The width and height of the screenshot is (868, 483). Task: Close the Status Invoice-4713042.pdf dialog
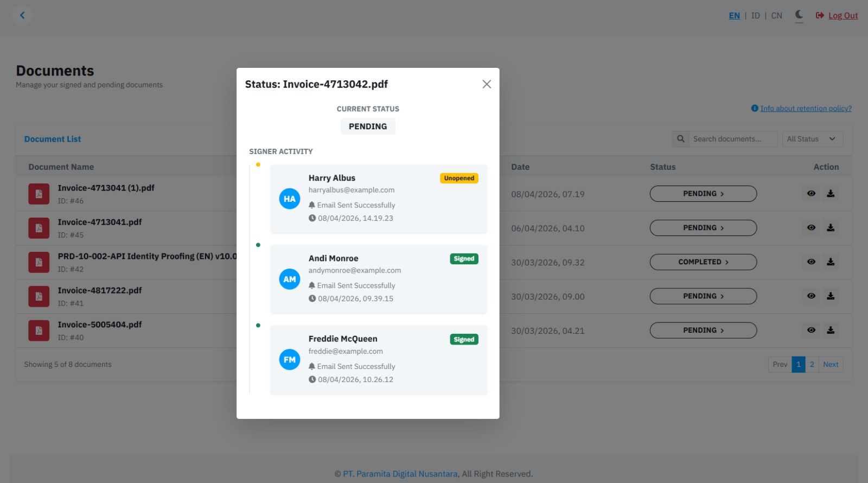[x=487, y=84]
